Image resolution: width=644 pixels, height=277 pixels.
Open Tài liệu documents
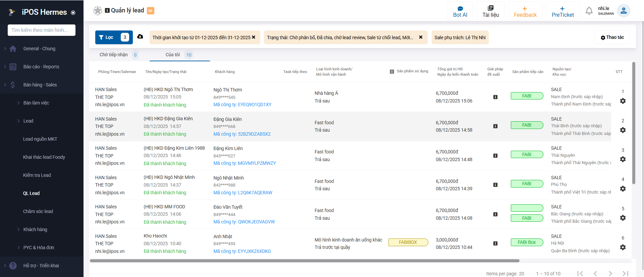pos(491,11)
